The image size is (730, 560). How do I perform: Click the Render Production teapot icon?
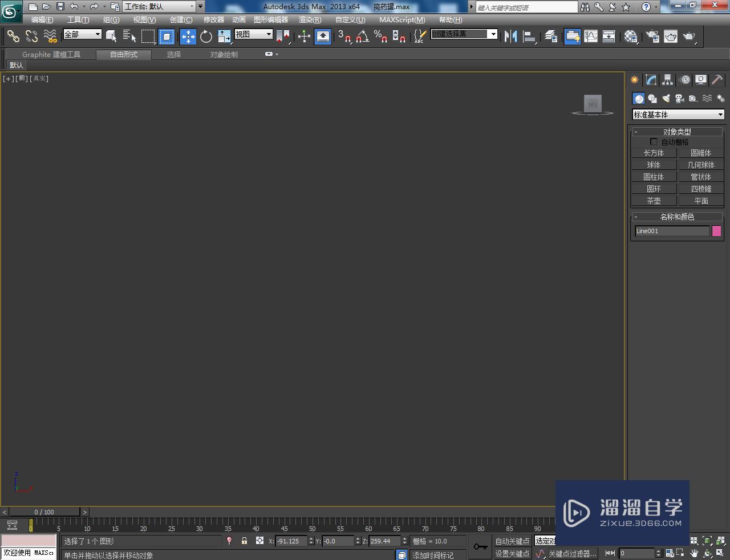690,36
